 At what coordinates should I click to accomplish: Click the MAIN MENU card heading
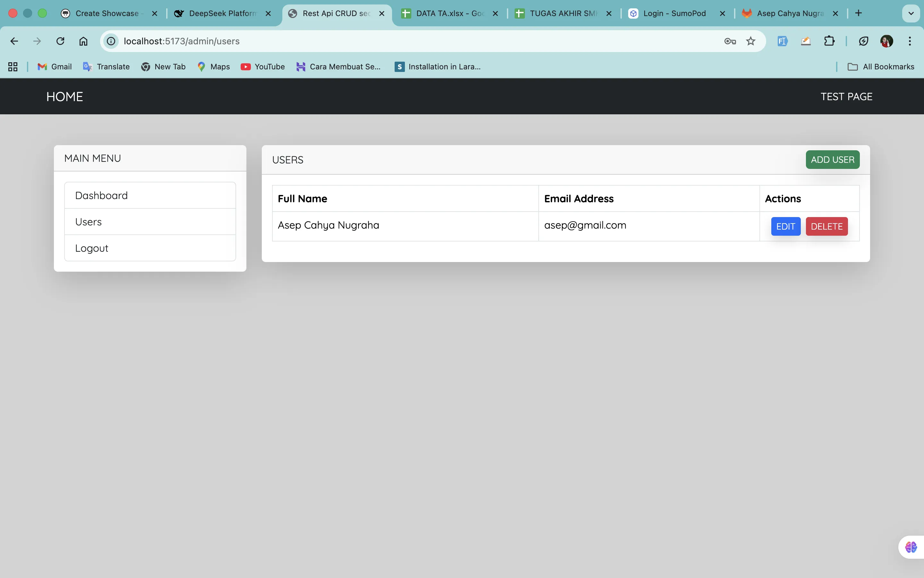(92, 158)
